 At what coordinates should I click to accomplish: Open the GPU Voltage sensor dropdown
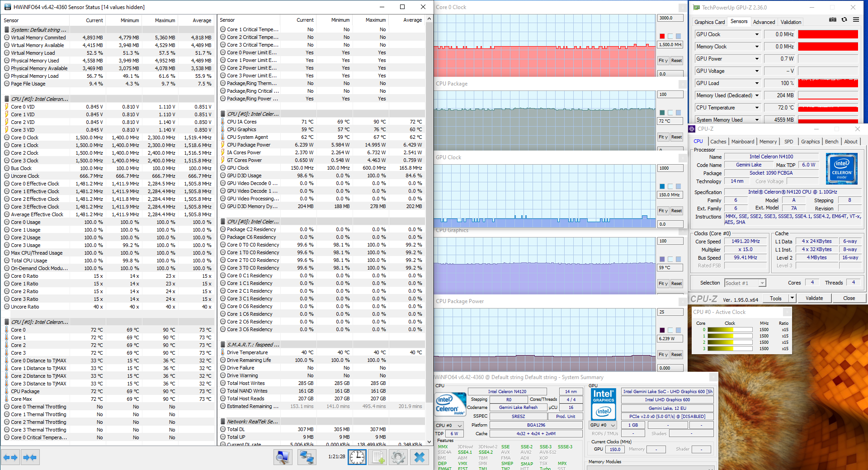(x=757, y=71)
